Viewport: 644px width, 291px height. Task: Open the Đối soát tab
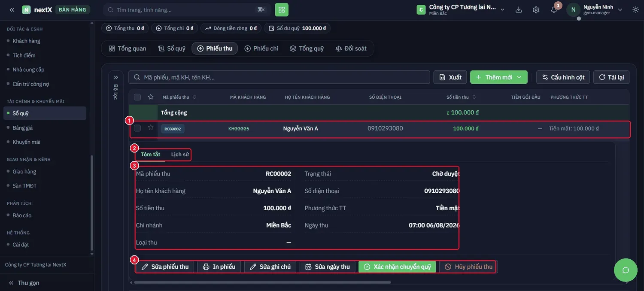tap(351, 48)
